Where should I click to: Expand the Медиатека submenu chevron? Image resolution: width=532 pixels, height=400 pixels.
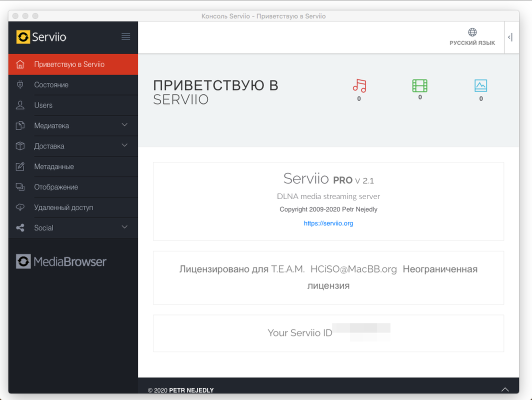(x=124, y=125)
